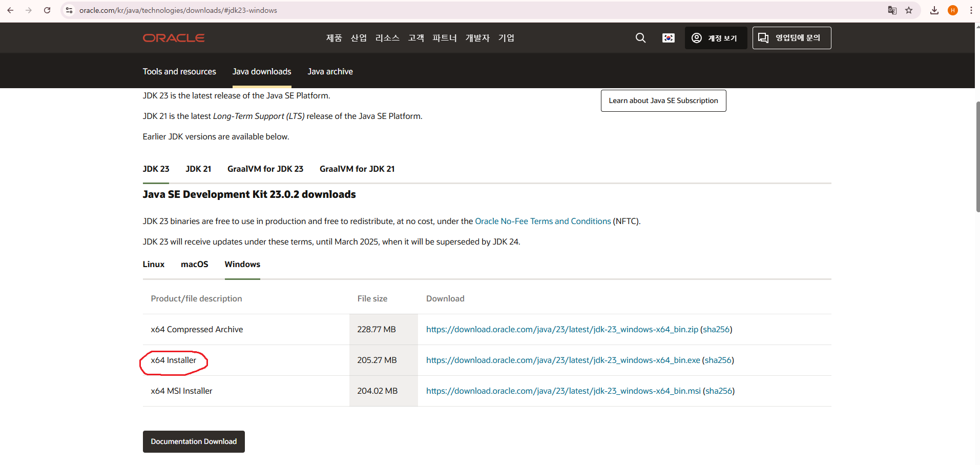Viewport: 980px width, 465px height.
Task: Select the Java downloads tab
Action: pyautogui.click(x=262, y=72)
